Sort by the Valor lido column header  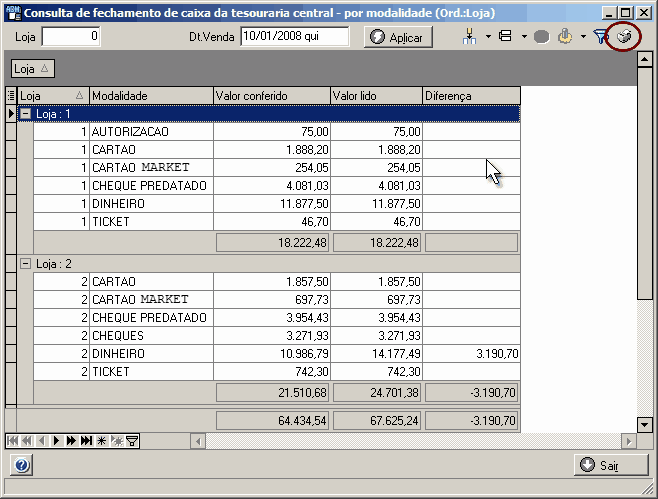[x=376, y=96]
